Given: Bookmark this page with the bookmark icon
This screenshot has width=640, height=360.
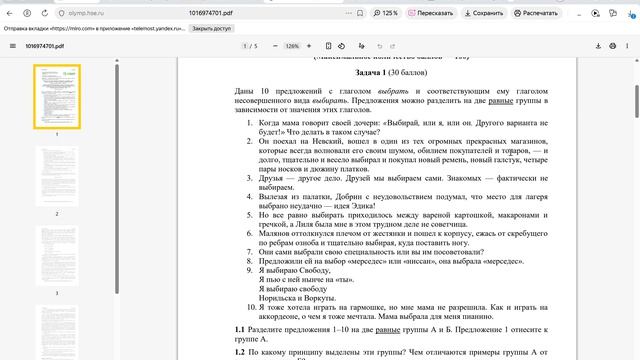Looking at the screenshot, I should pos(360,13).
